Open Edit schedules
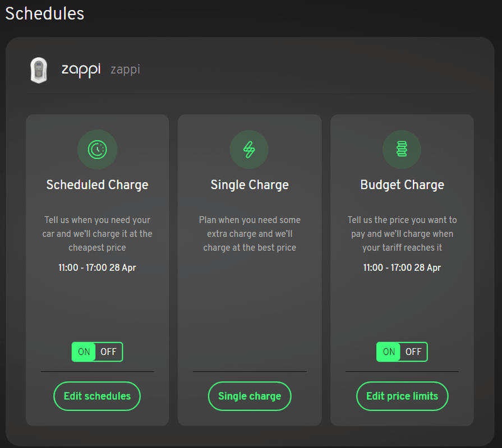Image resolution: width=502 pixels, height=448 pixels. [x=97, y=396]
